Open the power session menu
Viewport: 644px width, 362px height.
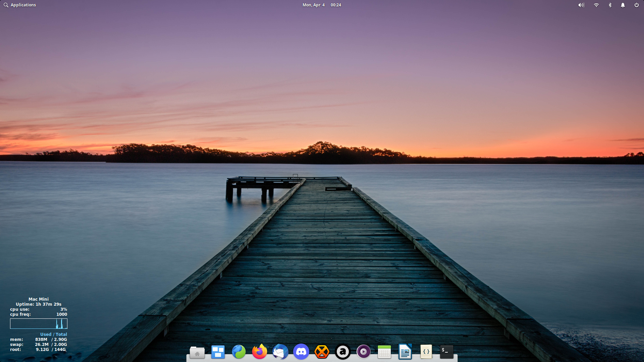coord(636,5)
